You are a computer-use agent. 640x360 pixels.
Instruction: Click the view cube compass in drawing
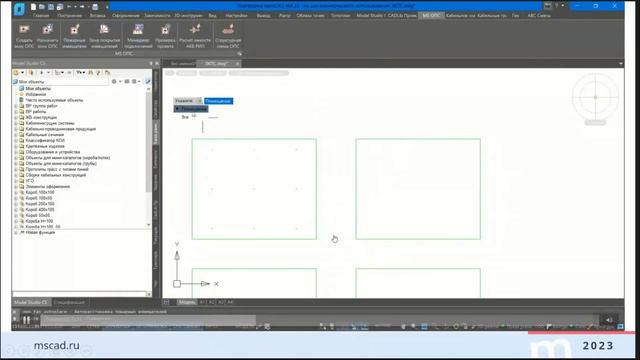click(x=595, y=97)
